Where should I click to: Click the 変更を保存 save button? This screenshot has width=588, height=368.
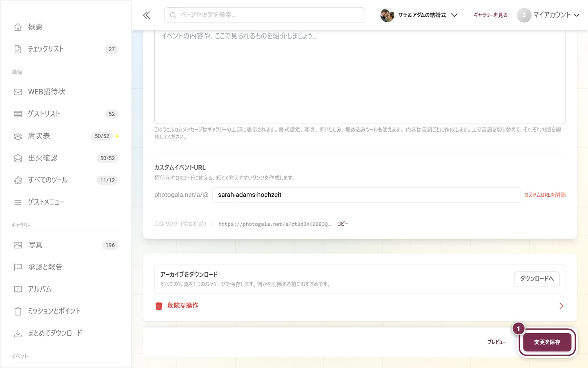click(547, 342)
